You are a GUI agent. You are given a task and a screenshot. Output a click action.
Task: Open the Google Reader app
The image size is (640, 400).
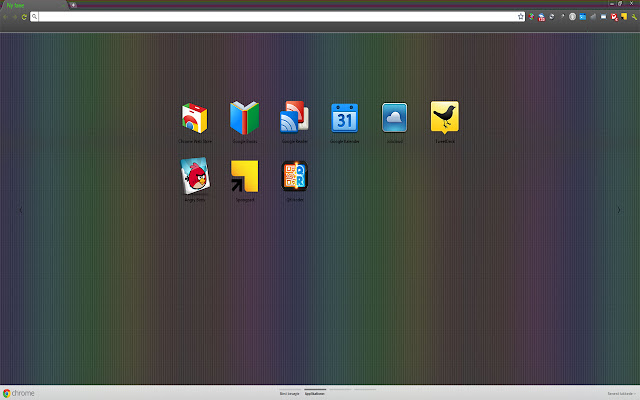[294, 117]
